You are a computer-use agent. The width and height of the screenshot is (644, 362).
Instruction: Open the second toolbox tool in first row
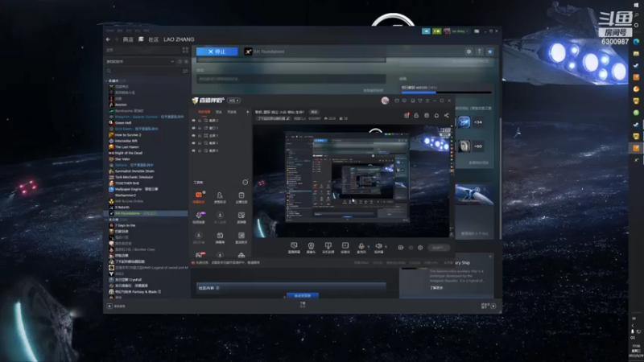(x=220, y=197)
